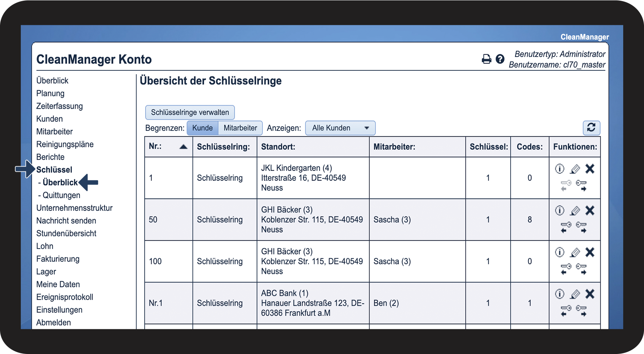Edit the ABC Bank key ring
The image size is (644, 354).
575,294
